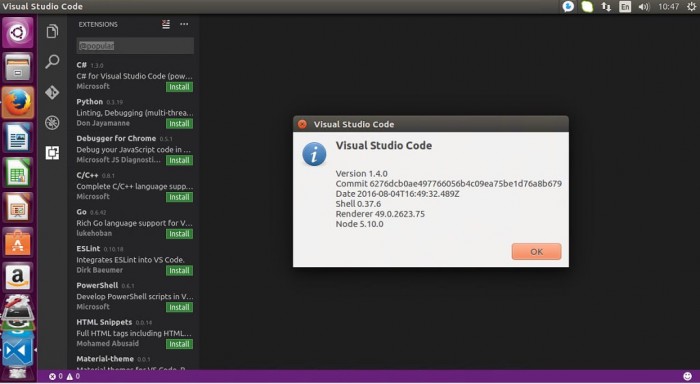The image size is (700, 384).
Task: Install the C/C++ extension
Action: coord(179,197)
